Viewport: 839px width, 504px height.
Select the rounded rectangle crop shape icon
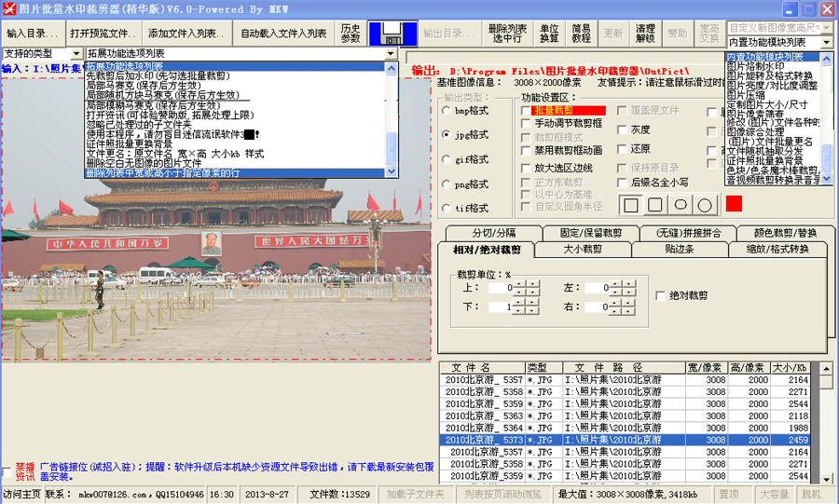click(655, 204)
